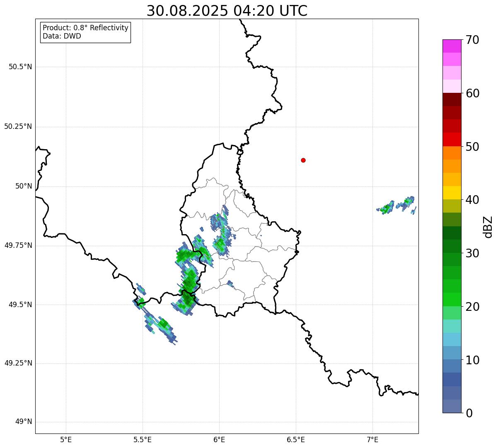The width and height of the screenshot is (498, 448).
Task: Pick the dark green 30 dBZ colorbar swatch
Action: 452,246
